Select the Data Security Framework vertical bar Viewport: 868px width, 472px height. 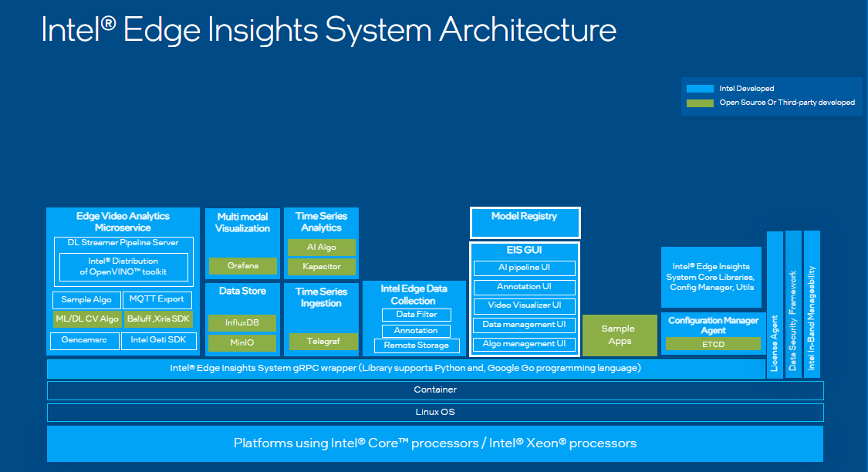click(793, 305)
